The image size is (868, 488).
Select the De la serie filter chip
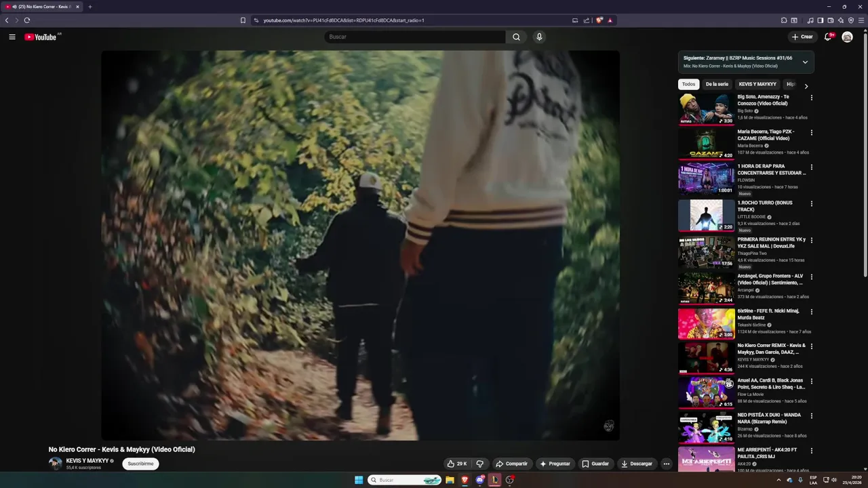coord(717,84)
